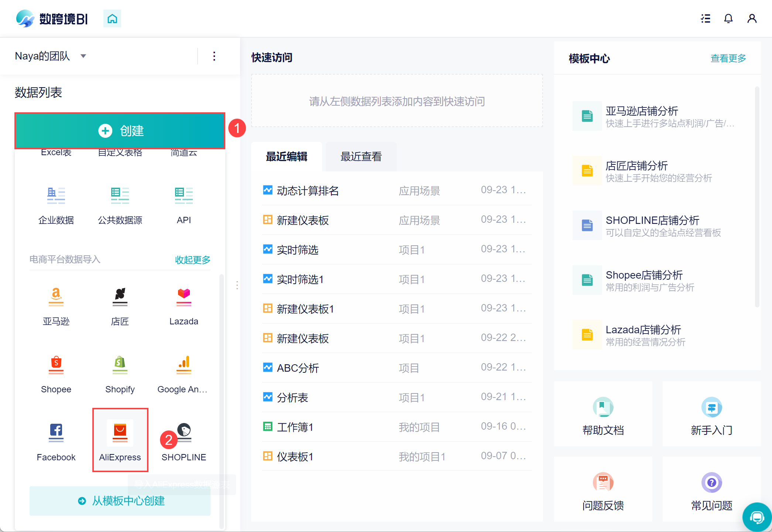The height and width of the screenshot is (532, 772).
Task: Import data from Shopee
Action: click(56, 375)
